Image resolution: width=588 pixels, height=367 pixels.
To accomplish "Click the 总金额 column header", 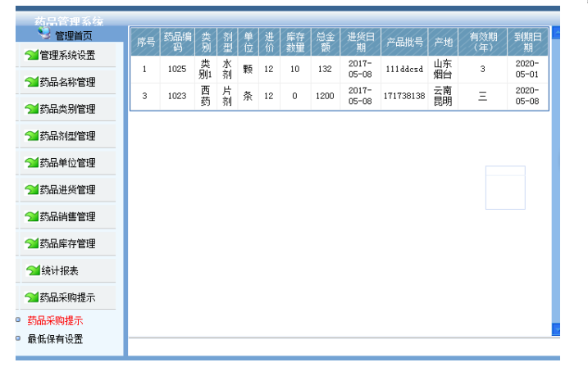I will point(326,42).
